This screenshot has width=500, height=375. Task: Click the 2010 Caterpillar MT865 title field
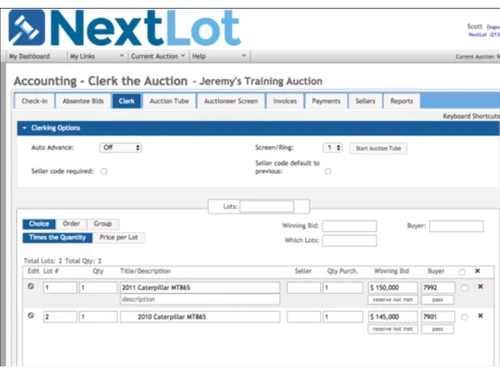(200, 317)
